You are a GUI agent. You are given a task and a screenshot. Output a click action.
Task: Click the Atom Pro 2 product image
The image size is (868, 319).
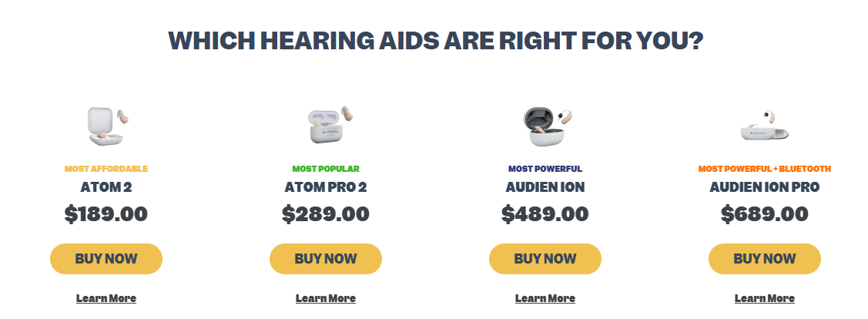[326, 126]
